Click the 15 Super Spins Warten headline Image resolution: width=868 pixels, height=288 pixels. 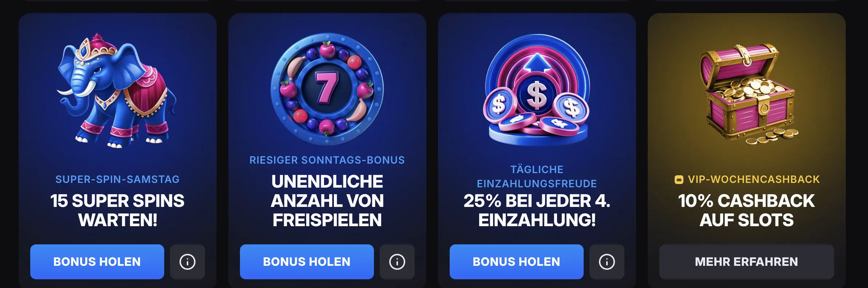pos(117,210)
